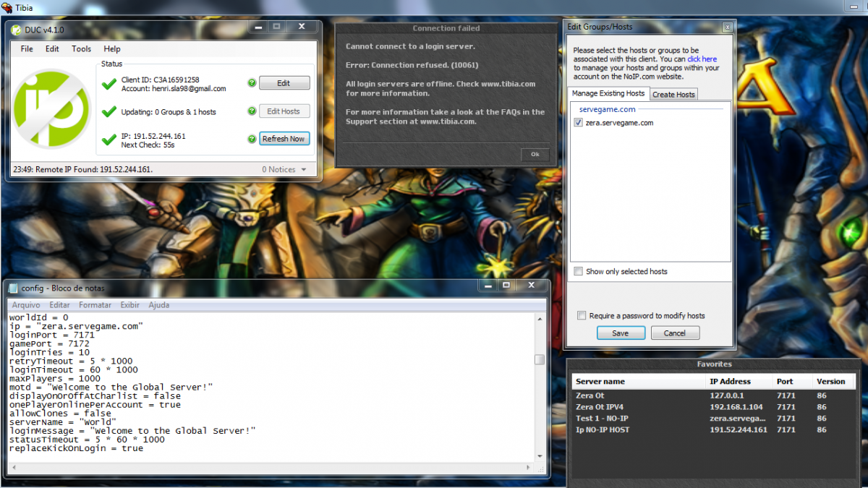Viewport: 868px width, 488px height.
Task: Click the green checkmark next to Client ID
Action: pos(109,84)
